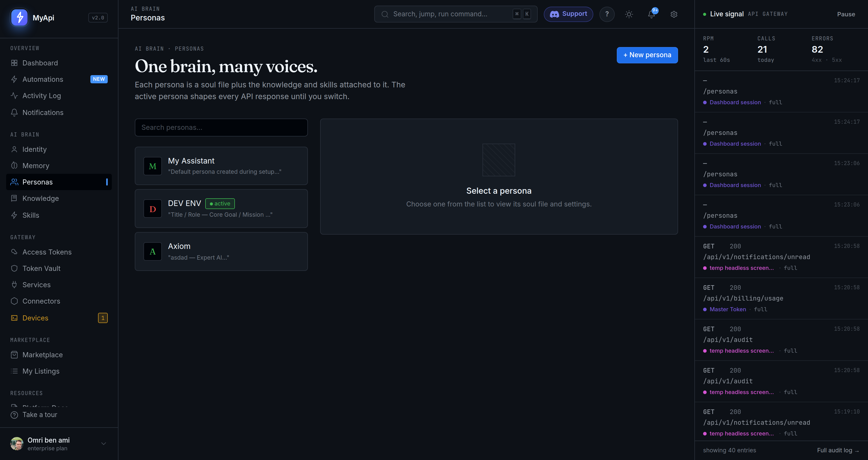Click the CALLS 21 today stat
Screen dimensions: 868x460
(766, 49)
